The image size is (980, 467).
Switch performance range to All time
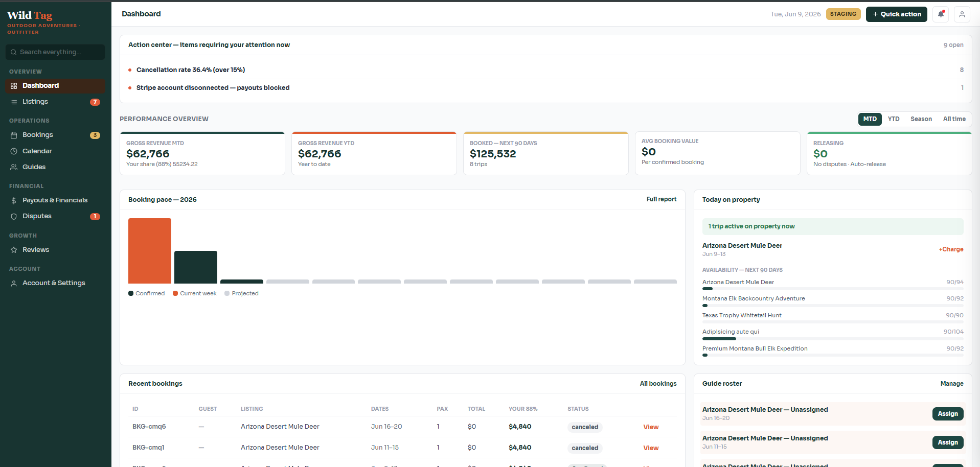pos(954,119)
